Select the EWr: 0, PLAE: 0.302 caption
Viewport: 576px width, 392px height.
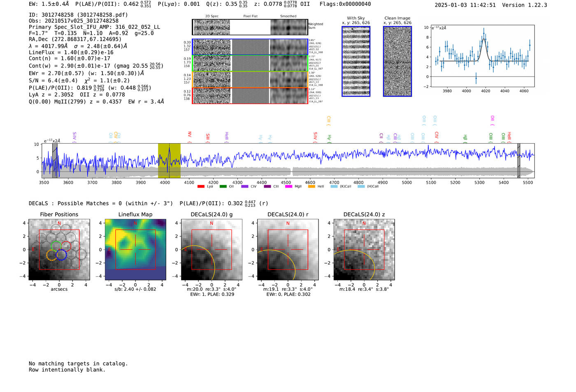click(288, 295)
